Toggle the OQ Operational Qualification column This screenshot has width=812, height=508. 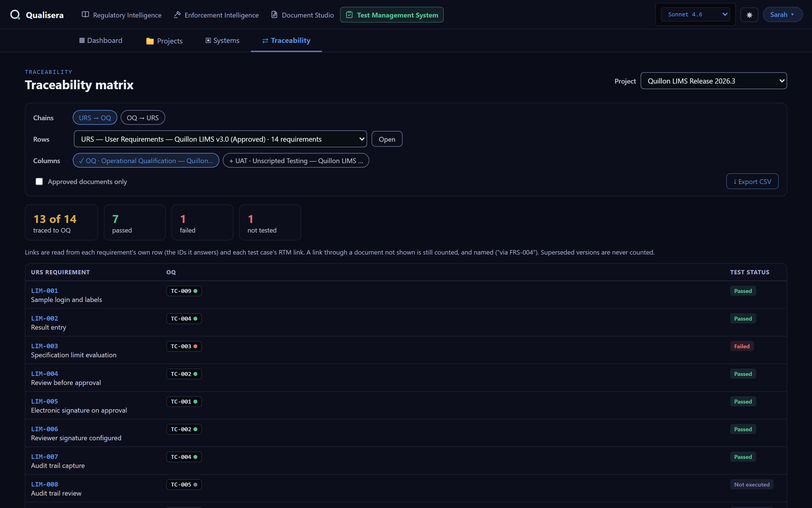click(146, 161)
